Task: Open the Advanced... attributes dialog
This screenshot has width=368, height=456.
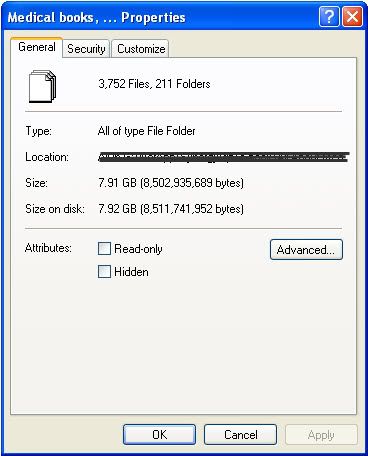Action: 306,249
